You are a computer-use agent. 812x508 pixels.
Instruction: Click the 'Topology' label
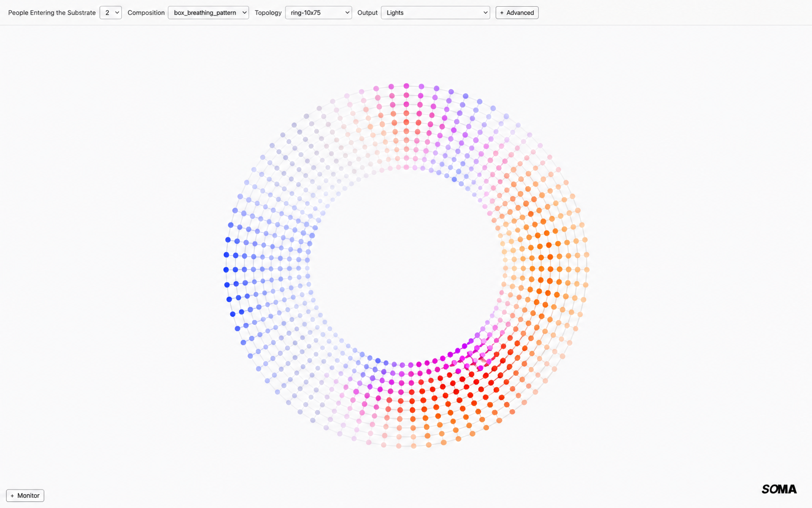click(268, 12)
